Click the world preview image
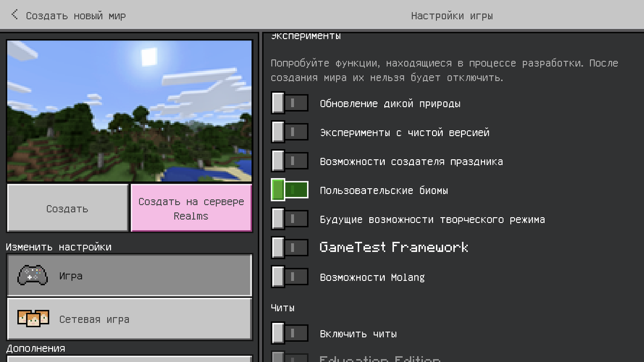Viewport: 644px width, 362px height. pyautogui.click(x=129, y=110)
